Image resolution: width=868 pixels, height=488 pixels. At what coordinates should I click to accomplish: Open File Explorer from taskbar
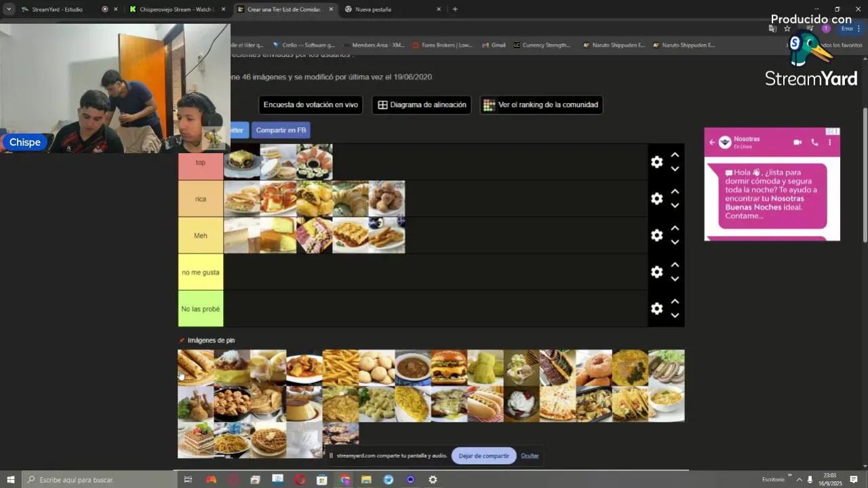point(366,479)
